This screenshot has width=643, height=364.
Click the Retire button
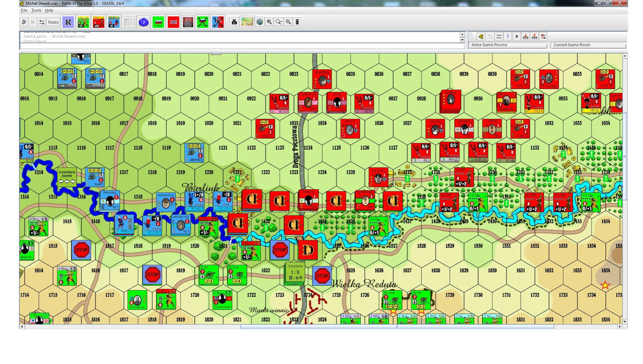coord(53,22)
